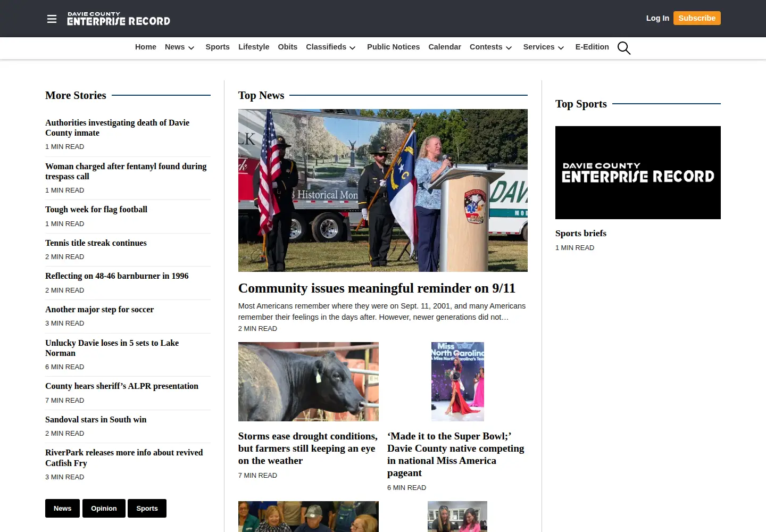Open the E-Edition navigation item
Viewport: 766px width, 532px height.
click(592, 47)
